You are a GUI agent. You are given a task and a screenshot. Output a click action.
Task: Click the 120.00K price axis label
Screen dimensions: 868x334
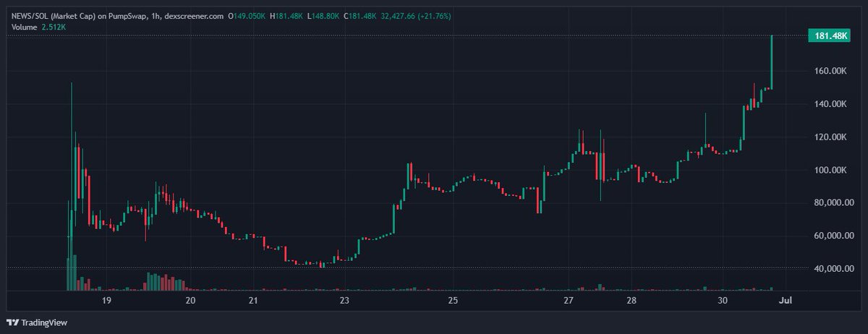(829, 137)
